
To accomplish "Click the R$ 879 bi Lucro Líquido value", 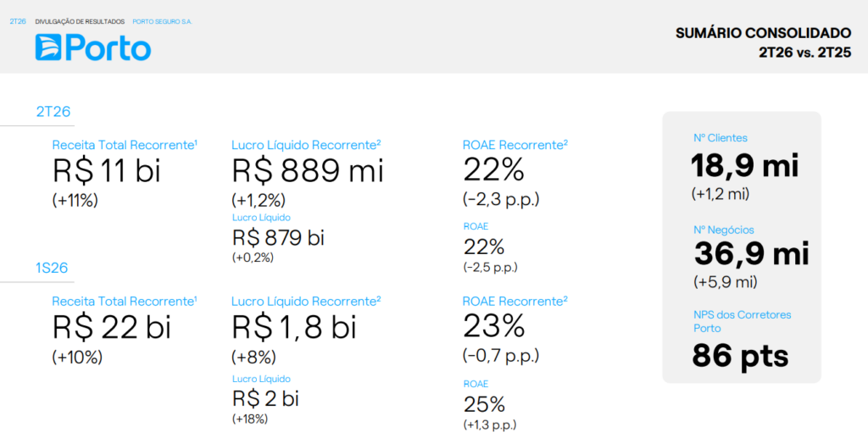I will pyautogui.click(x=278, y=238).
